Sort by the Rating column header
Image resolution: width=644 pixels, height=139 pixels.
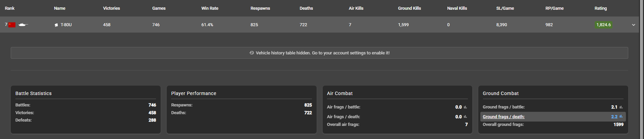pyautogui.click(x=600, y=8)
